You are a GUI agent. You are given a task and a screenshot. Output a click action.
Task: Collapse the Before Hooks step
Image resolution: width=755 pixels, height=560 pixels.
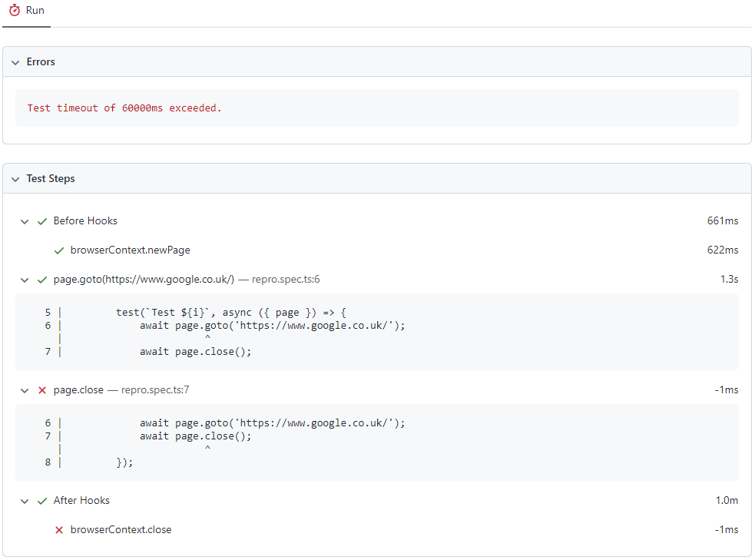tap(24, 220)
